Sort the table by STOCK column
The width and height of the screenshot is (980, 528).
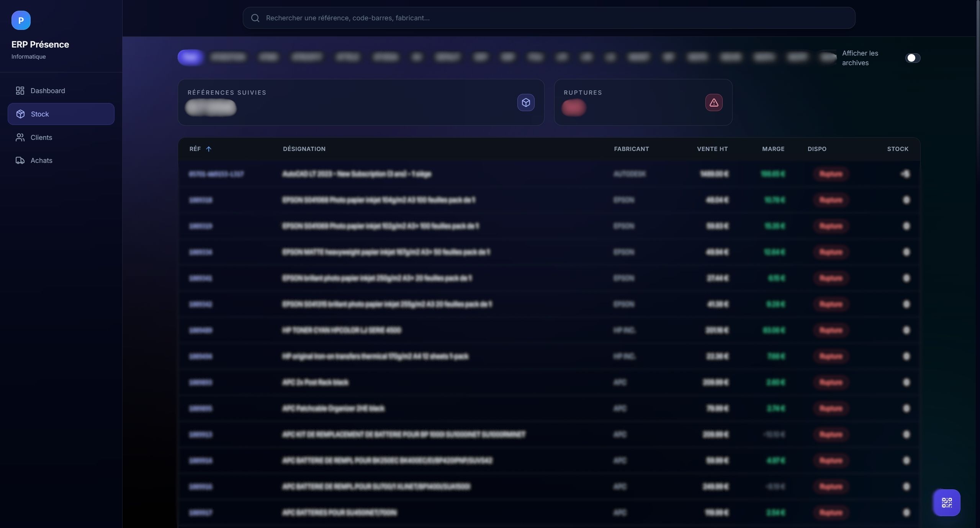898,149
